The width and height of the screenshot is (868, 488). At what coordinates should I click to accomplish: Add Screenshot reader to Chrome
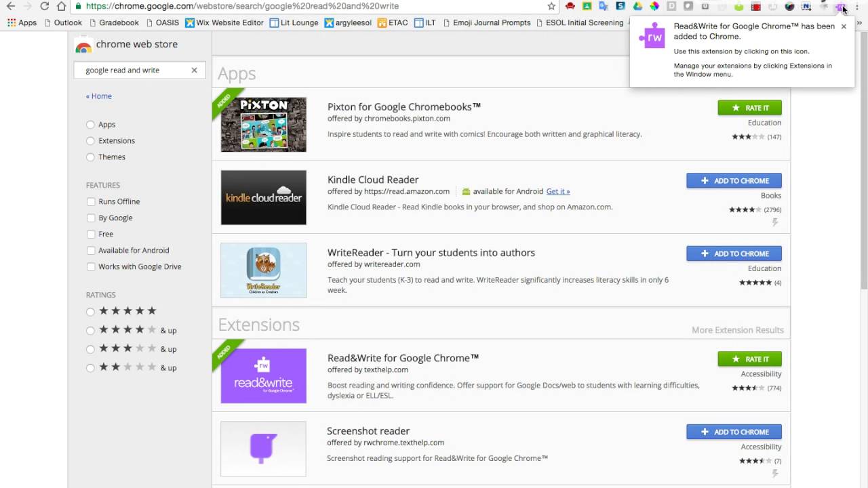click(734, 432)
